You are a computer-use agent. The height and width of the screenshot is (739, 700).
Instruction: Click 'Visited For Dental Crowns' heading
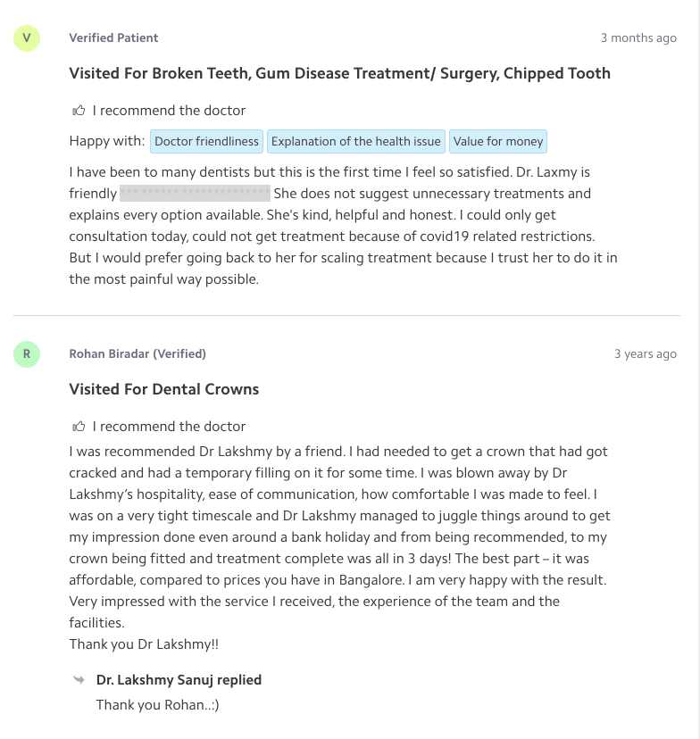point(163,389)
